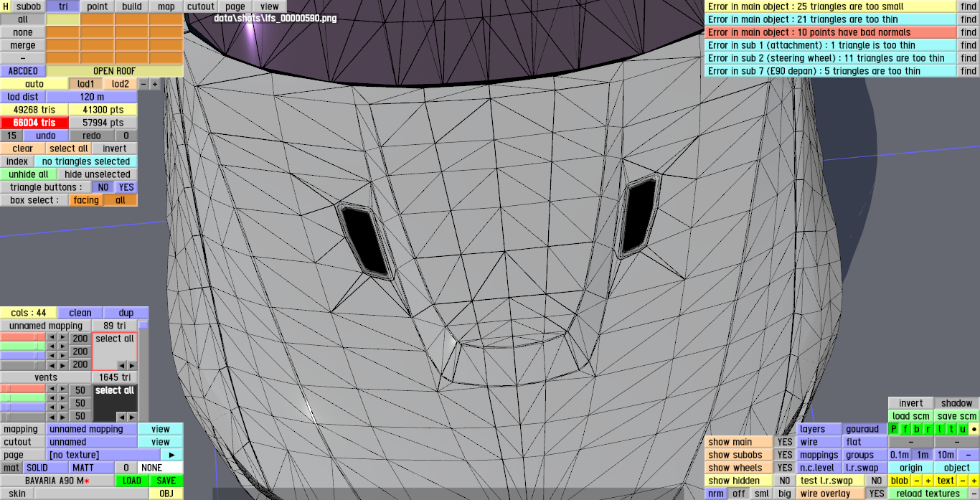Screen dimensions: 980x500
Task: Toggle show main YES button
Action: click(x=785, y=442)
